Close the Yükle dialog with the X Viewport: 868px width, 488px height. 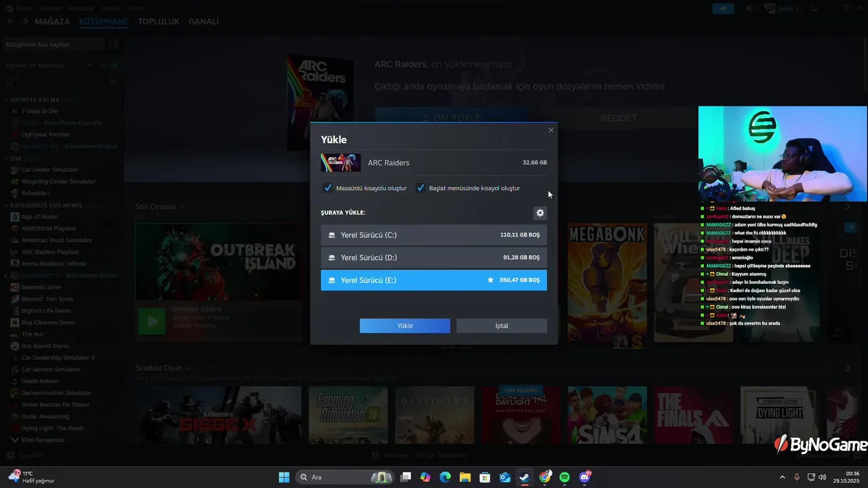551,130
